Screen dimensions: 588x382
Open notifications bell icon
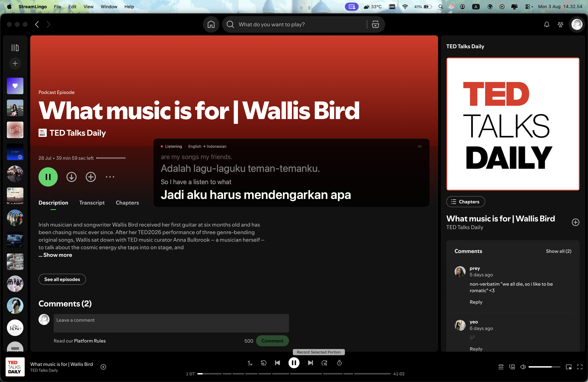547,24
